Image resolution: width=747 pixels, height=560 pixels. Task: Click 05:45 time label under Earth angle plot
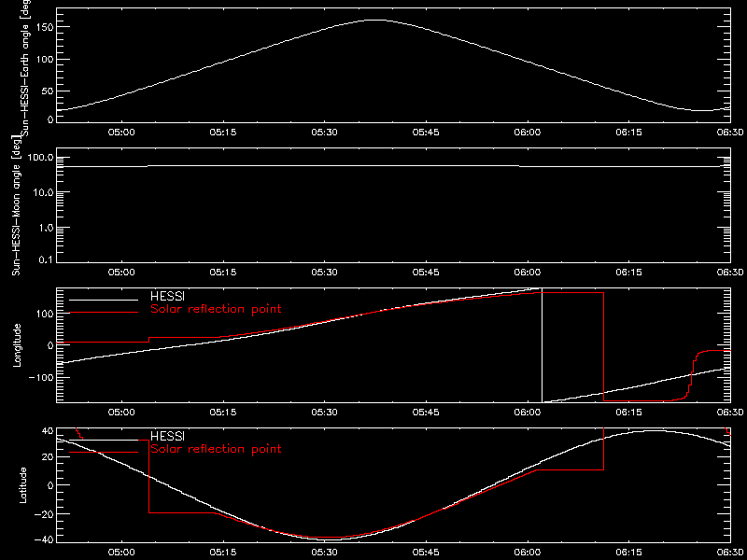426,133
